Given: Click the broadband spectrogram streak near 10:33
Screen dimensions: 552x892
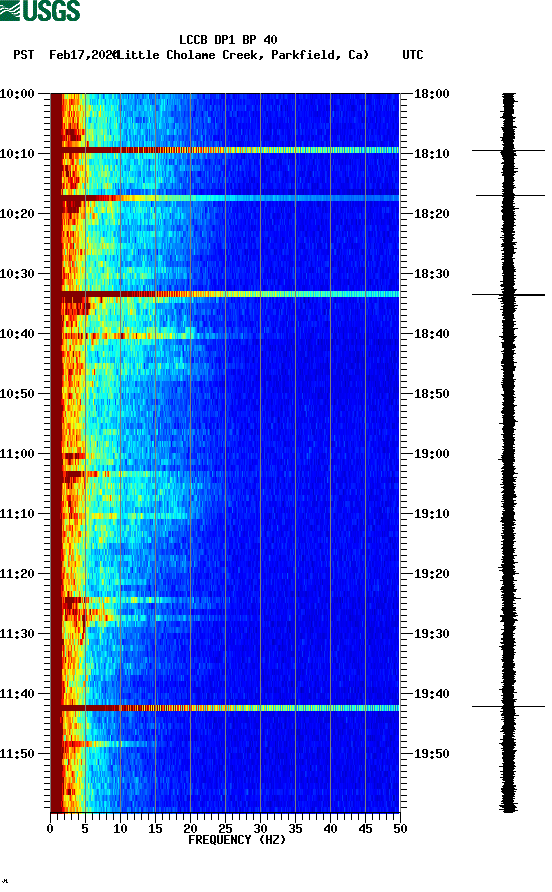Looking at the screenshot, I should tap(225, 294).
